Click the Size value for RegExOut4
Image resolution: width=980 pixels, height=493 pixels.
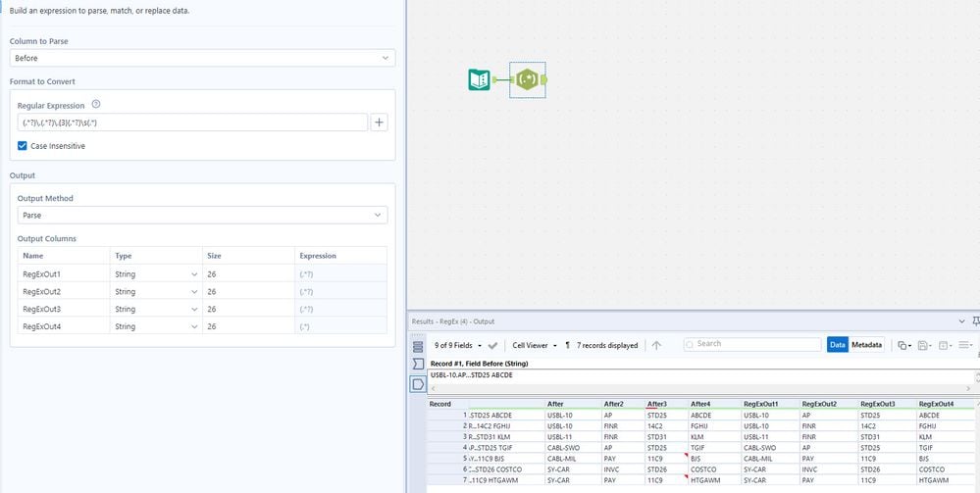click(249, 326)
